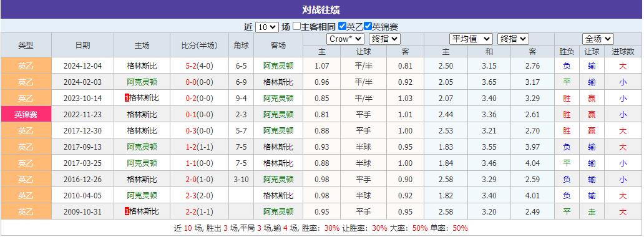Click corner count 6-5
The height and width of the screenshot is (237, 644).
pos(241,65)
